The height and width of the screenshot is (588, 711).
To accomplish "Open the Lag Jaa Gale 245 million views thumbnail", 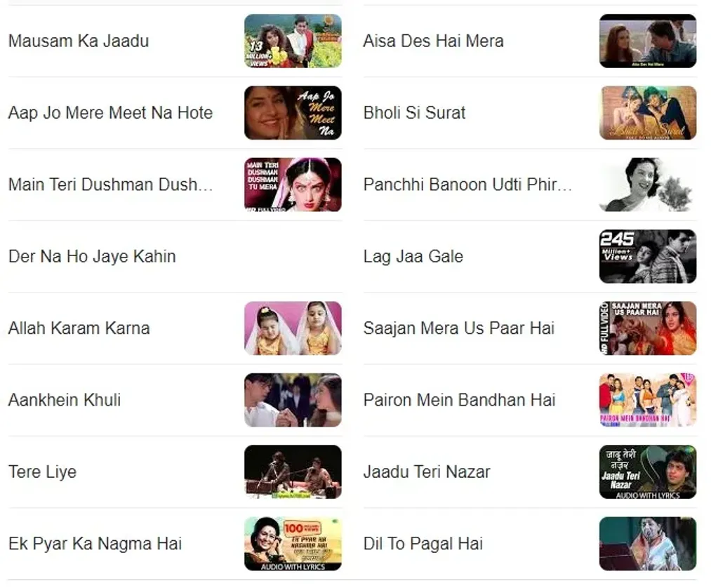I will click(x=648, y=256).
